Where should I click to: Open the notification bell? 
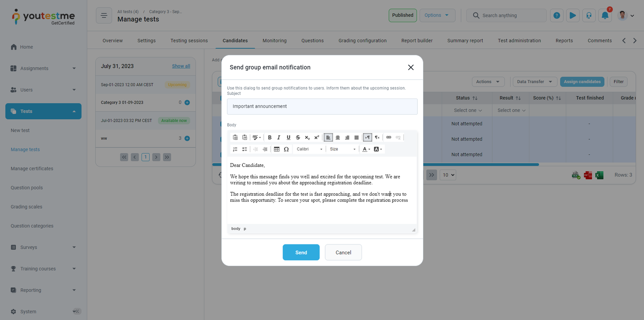click(605, 16)
